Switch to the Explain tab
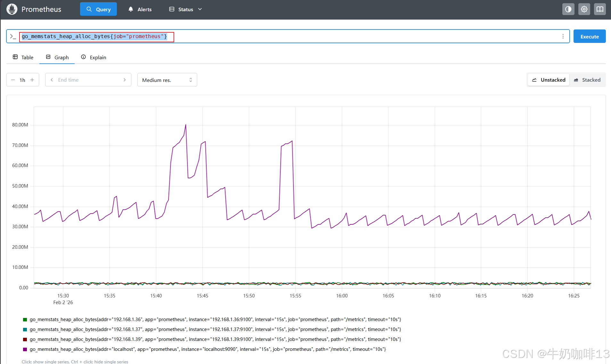 [x=94, y=57]
